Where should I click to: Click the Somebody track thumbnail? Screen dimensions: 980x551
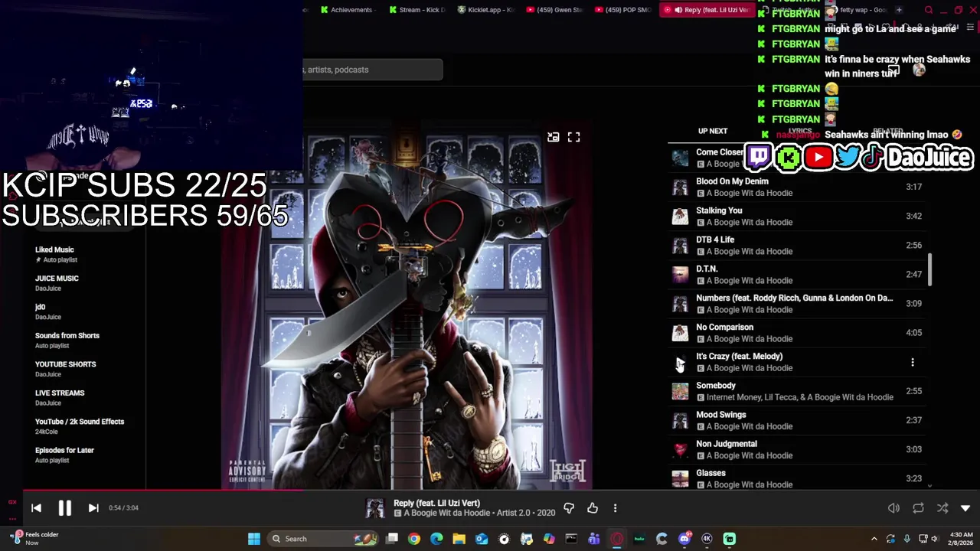tap(680, 391)
